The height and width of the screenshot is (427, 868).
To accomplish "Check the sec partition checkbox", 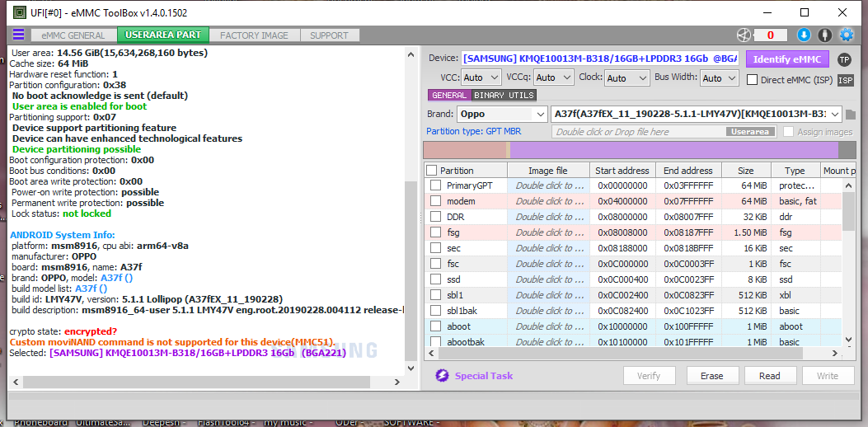I will tap(436, 248).
